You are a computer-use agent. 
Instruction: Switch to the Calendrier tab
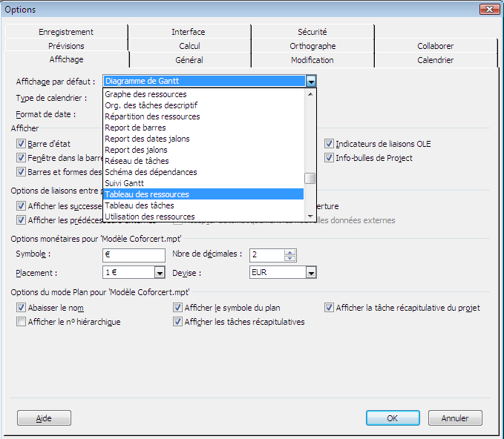click(x=435, y=60)
